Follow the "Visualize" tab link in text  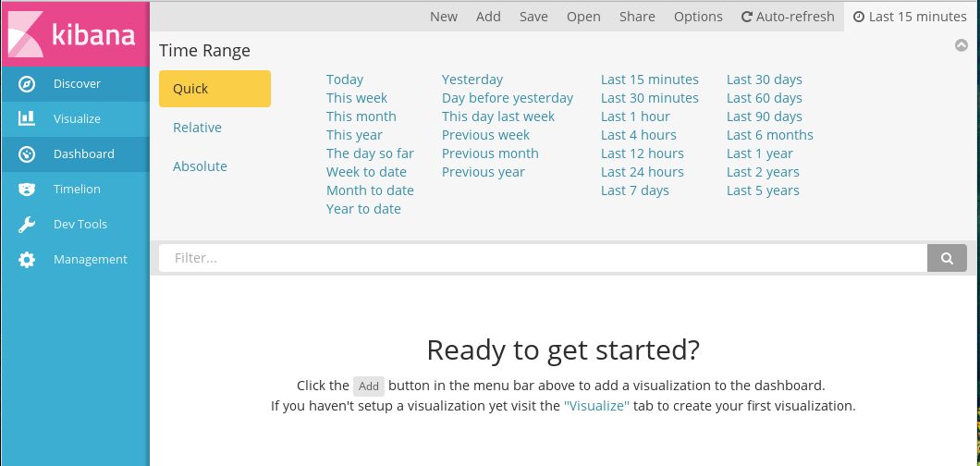point(596,406)
